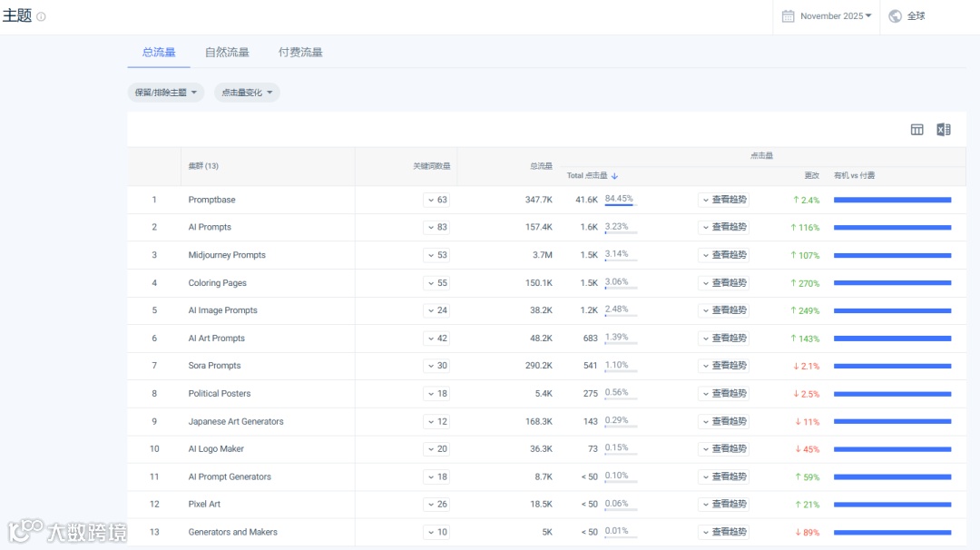Expand keywords count 24 for AI Image Prompts

[x=436, y=310]
